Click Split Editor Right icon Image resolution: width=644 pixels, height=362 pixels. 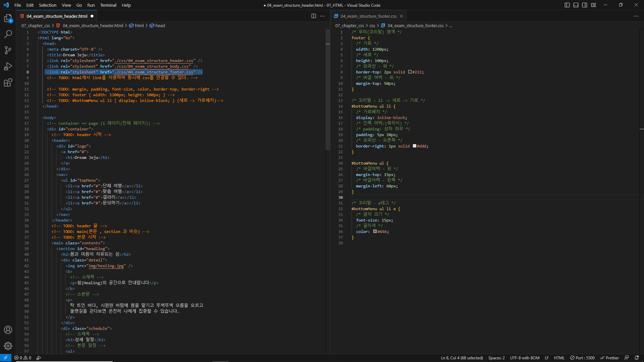(x=314, y=16)
